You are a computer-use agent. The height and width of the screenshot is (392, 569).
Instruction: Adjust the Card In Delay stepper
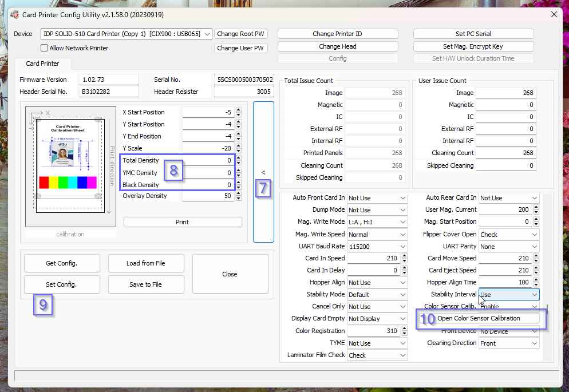pyautogui.click(x=405, y=270)
